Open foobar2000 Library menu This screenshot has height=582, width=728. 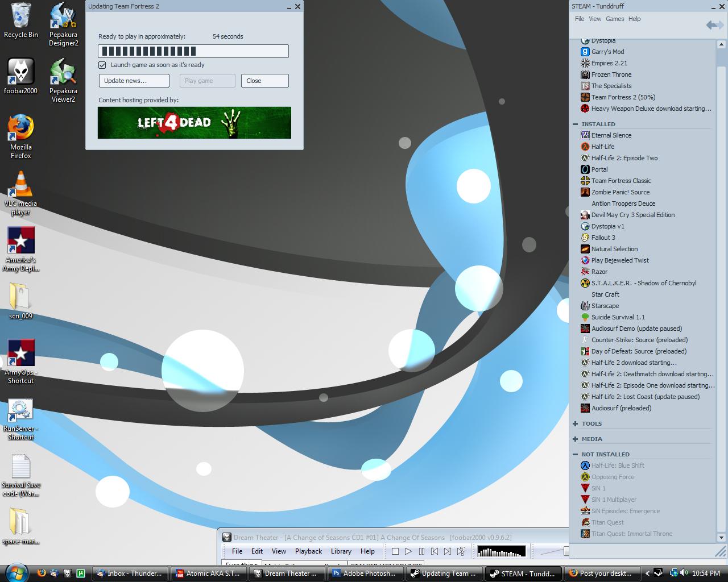click(341, 551)
